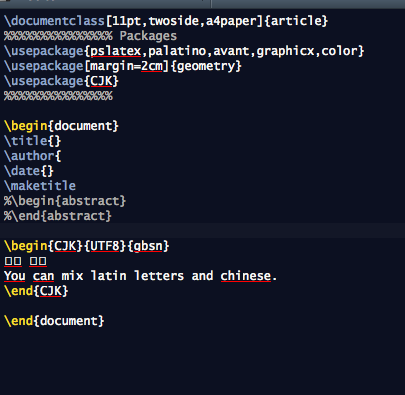Click the {geometry} package name

pos(206,66)
